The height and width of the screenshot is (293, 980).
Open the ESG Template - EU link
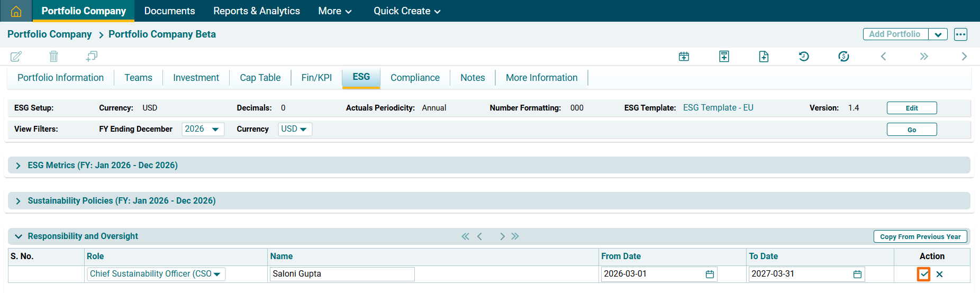click(x=718, y=108)
